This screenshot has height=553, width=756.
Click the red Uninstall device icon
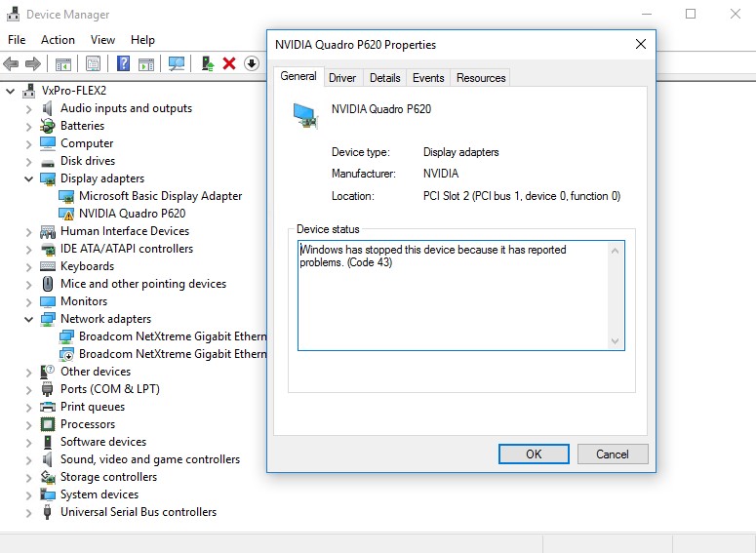(x=229, y=63)
